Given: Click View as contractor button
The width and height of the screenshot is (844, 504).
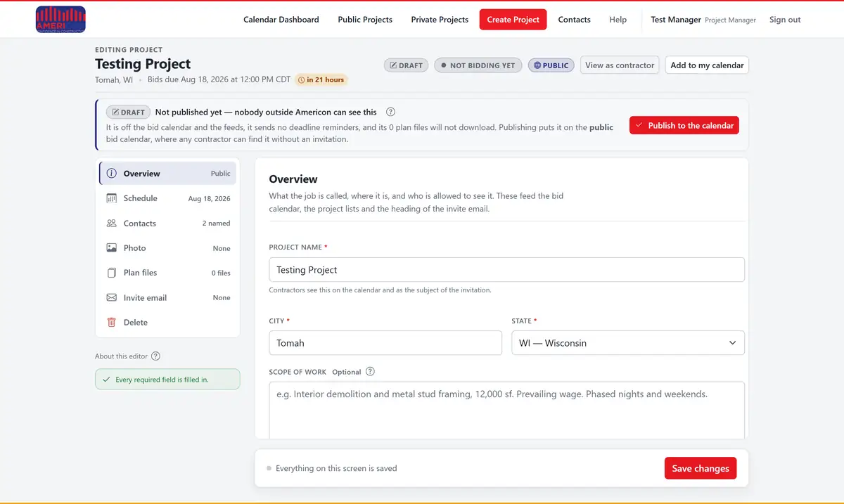Looking at the screenshot, I should 620,65.
